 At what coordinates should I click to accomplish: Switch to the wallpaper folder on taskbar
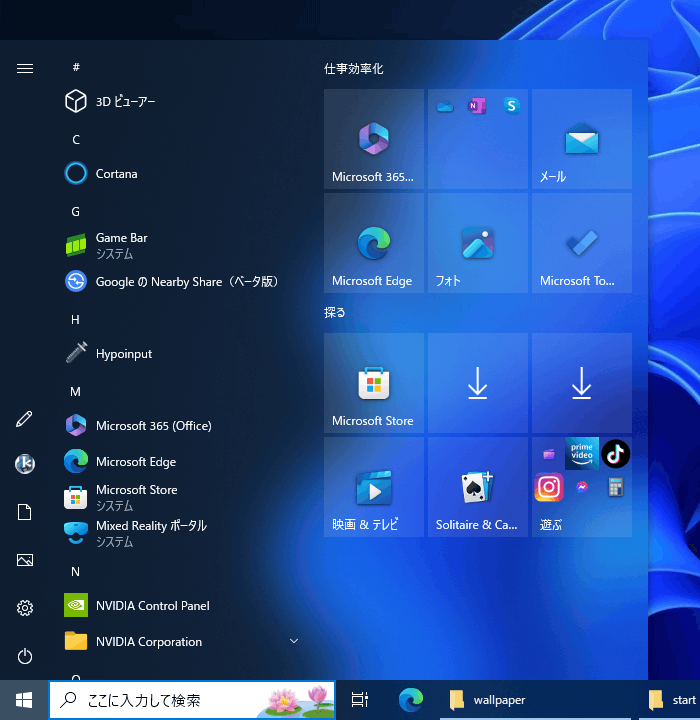(534, 700)
